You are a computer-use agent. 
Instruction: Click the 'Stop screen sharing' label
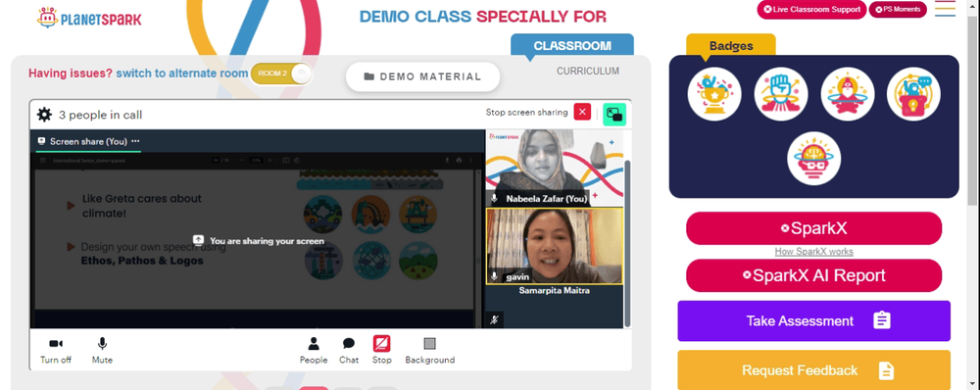point(527,113)
